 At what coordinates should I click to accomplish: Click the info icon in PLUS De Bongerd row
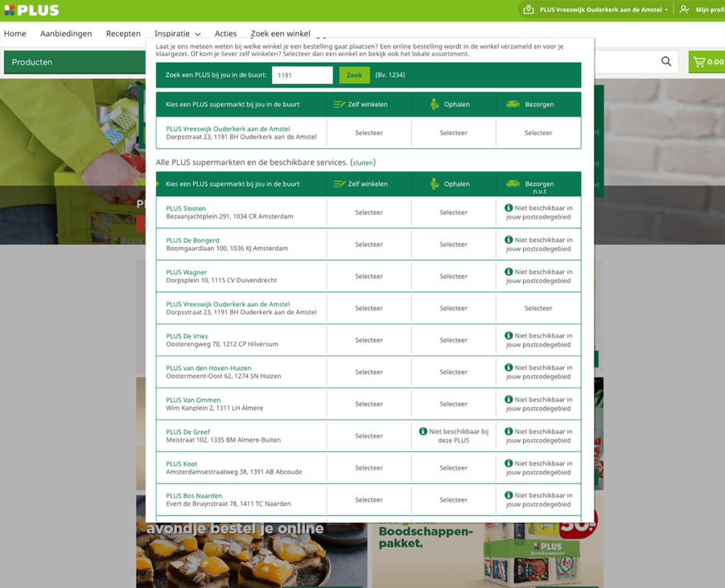508,240
